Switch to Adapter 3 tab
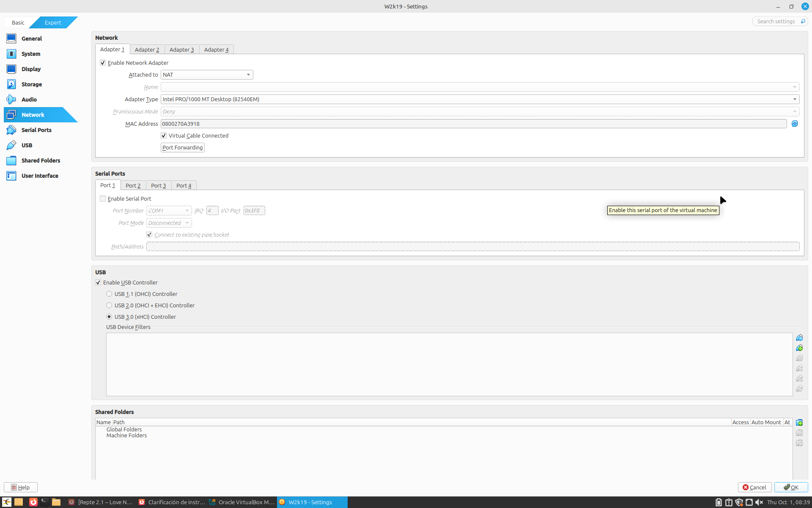812x508 pixels. point(181,50)
